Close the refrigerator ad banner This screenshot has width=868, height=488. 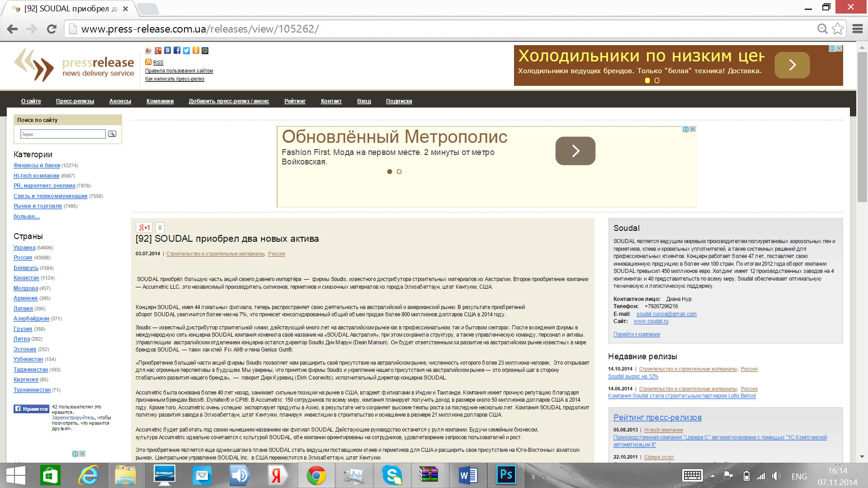[x=840, y=48]
